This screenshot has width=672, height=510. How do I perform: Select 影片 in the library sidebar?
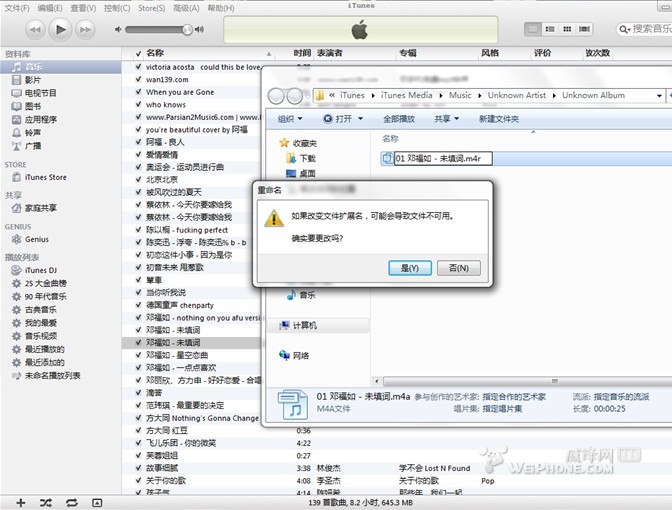[x=33, y=80]
